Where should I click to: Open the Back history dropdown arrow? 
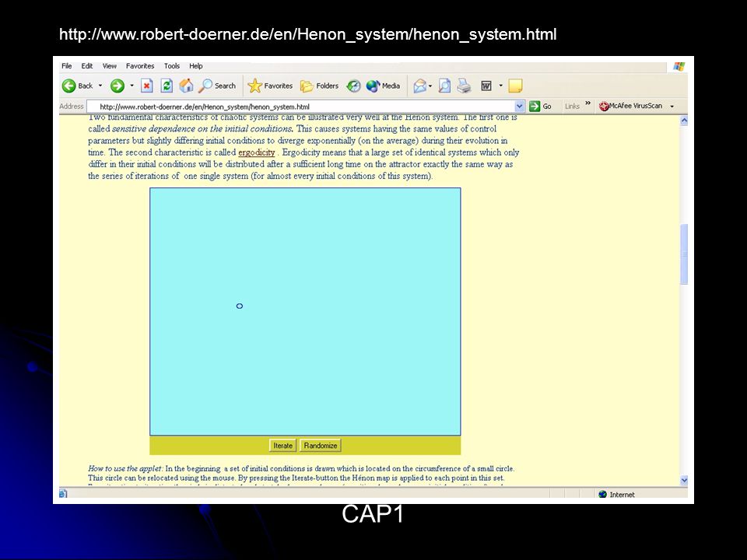click(x=100, y=86)
